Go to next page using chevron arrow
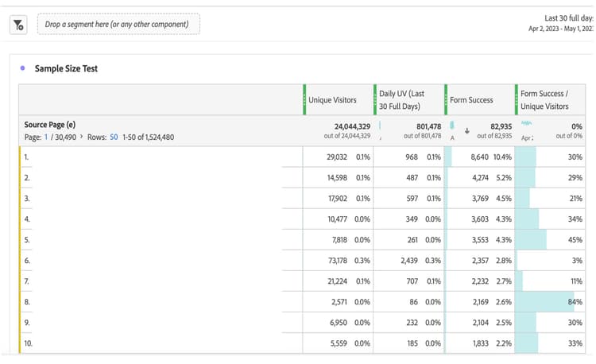The image size is (596, 364). (81, 137)
